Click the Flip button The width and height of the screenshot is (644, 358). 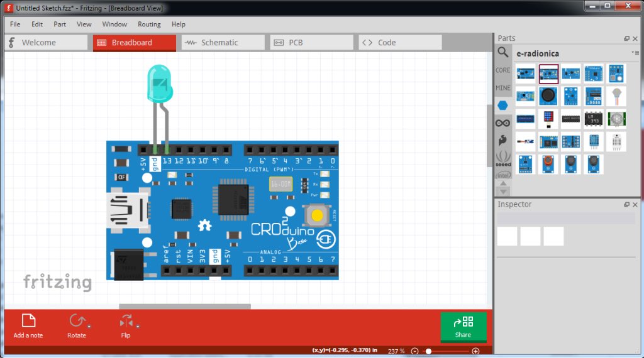tap(126, 326)
